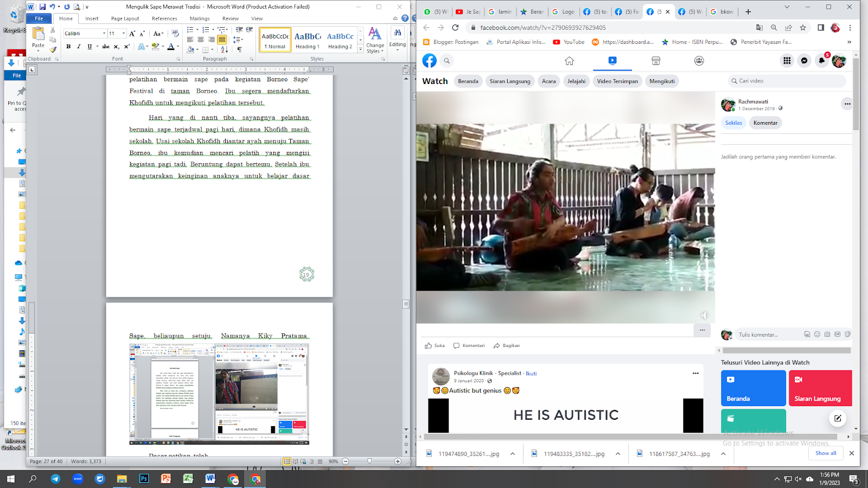Increase indent in Word's Paragraph group
The image size is (868, 488).
click(249, 30)
